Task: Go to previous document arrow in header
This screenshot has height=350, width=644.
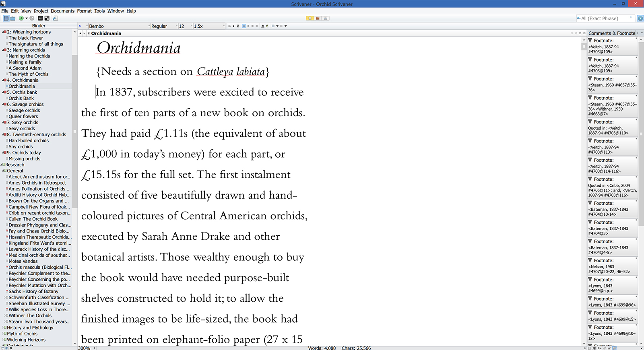Action: click(572, 33)
